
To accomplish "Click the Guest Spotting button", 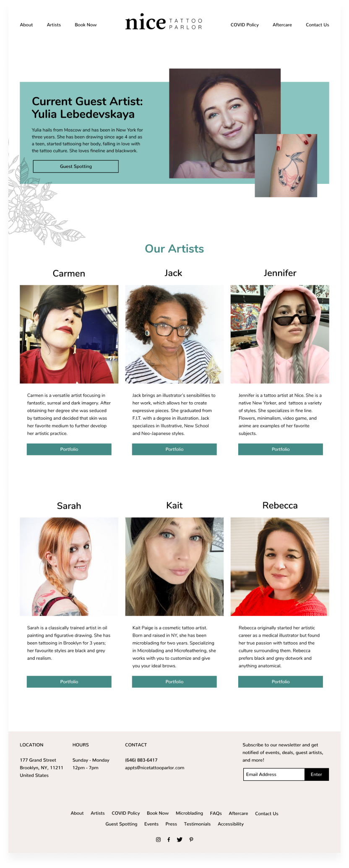I will (x=76, y=166).
